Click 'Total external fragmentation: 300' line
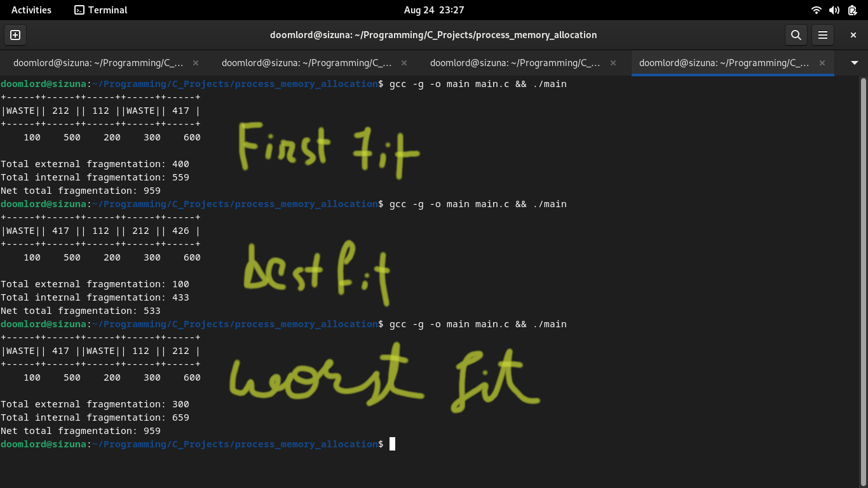868x488 pixels. coord(95,404)
